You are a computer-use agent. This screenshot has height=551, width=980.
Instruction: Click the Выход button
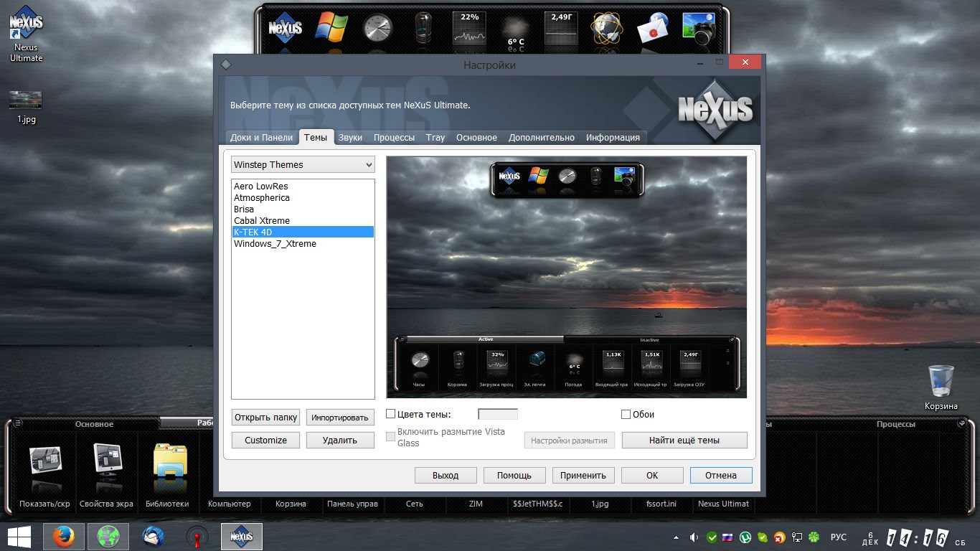pos(446,475)
